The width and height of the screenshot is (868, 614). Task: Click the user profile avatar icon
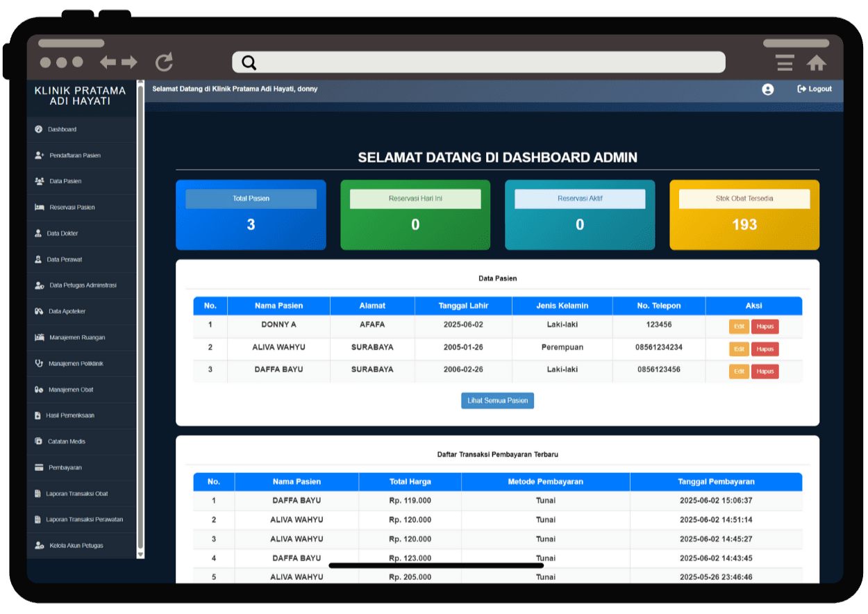click(767, 90)
